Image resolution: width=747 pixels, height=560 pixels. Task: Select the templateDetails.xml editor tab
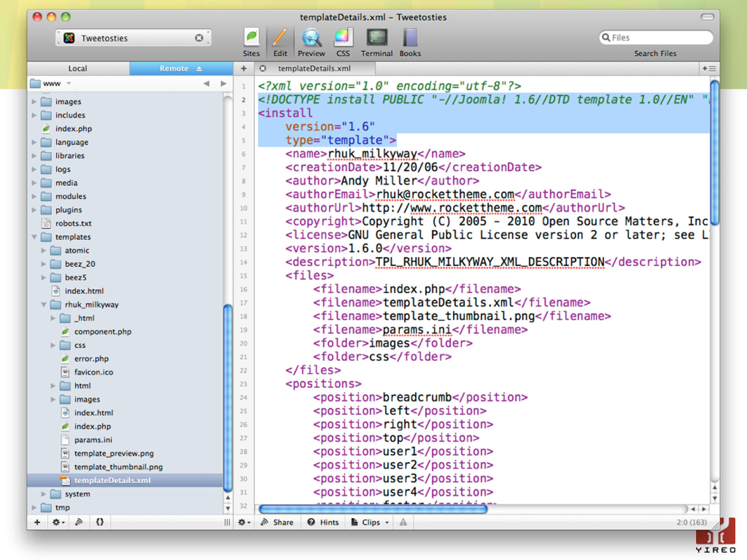coord(315,68)
